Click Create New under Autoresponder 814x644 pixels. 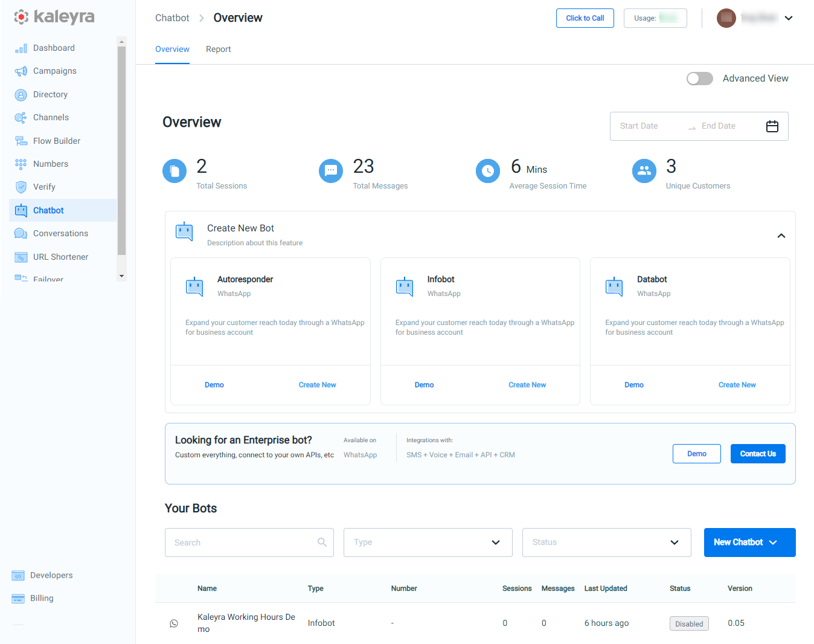tap(318, 385)
